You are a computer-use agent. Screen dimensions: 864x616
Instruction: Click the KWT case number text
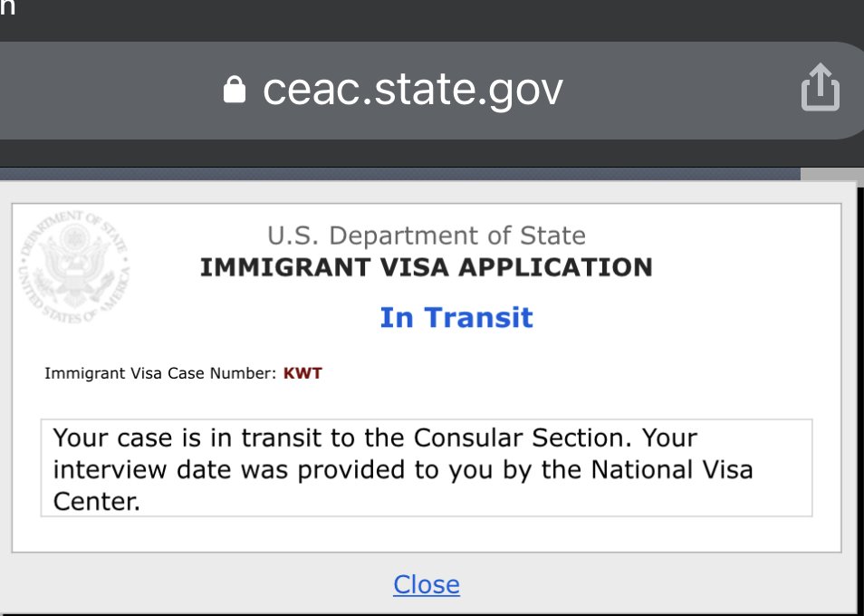tap(302, 373)
